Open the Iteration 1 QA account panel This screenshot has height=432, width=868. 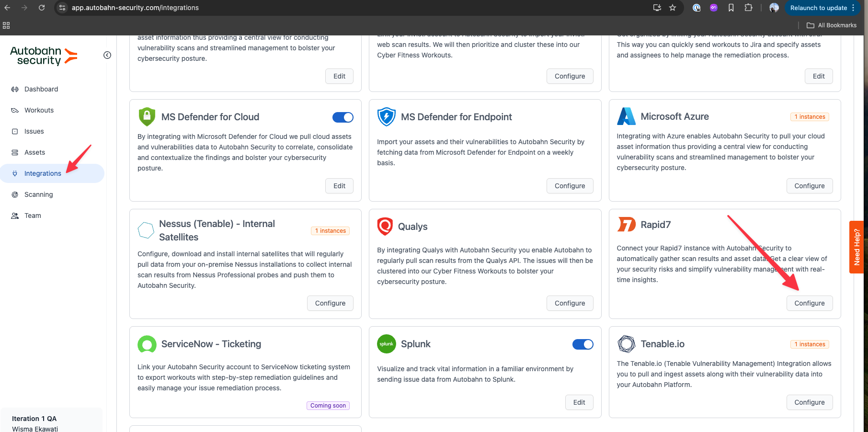click(52, 421)
